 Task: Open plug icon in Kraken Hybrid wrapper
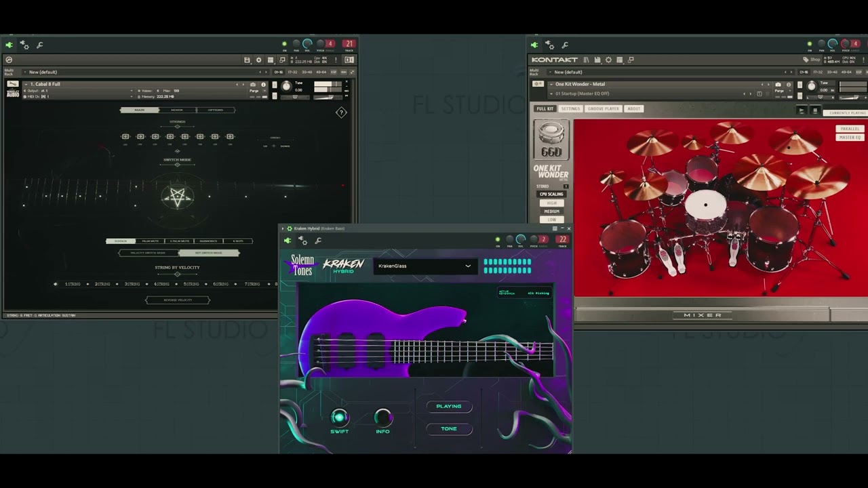[x=288, y=241]
